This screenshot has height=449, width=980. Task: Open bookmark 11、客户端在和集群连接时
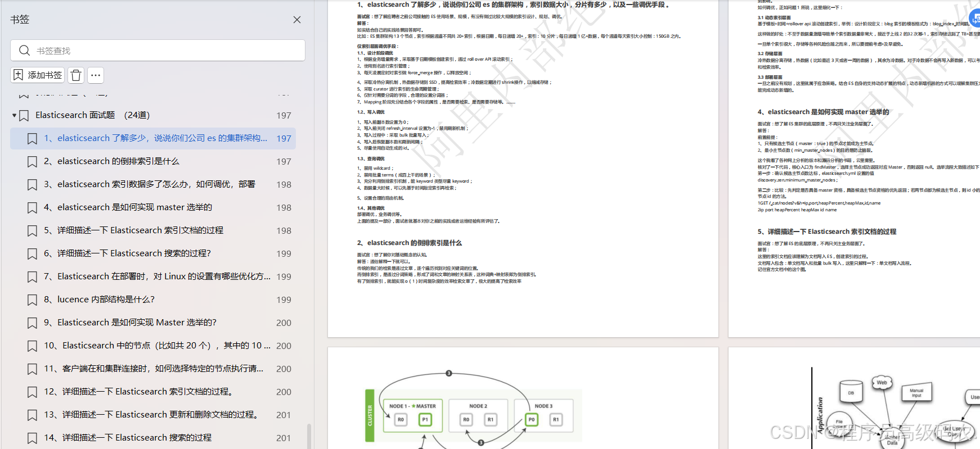coord(153,369)
